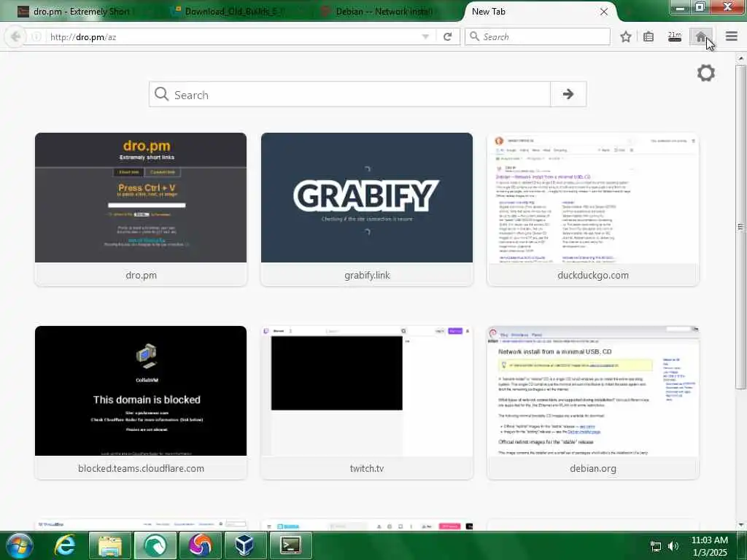Open the twitch.tv top site tile
747x560 pixels.
point(367,402)
